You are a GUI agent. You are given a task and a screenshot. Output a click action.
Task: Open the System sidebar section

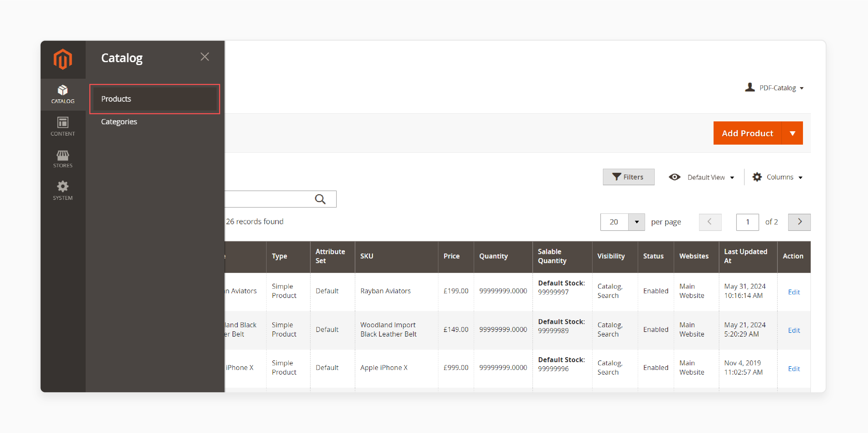(x=63, y=191)
